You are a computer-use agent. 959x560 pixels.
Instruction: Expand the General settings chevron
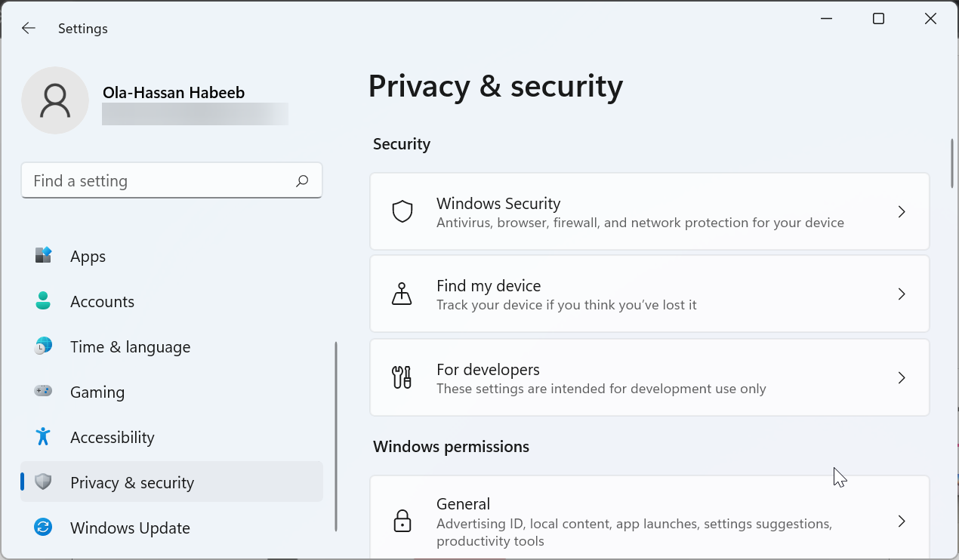[901, 521]
